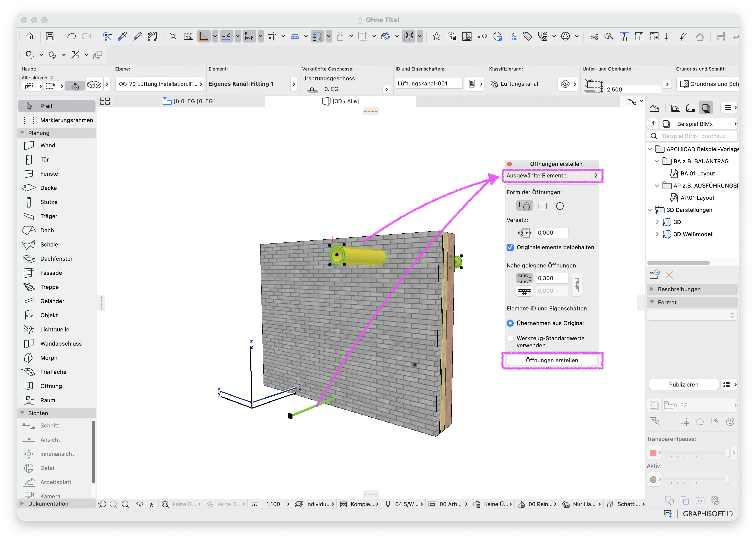Open Eigenes Kanal-Fitting 1 element settings
The image size is (756, 542).
coord(294,84)
